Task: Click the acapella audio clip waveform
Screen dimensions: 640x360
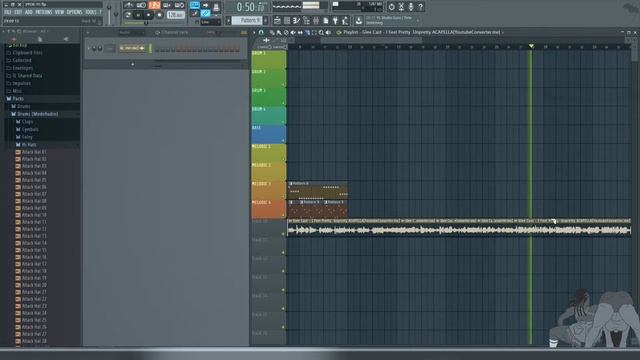Action: [x=459, y=231]
